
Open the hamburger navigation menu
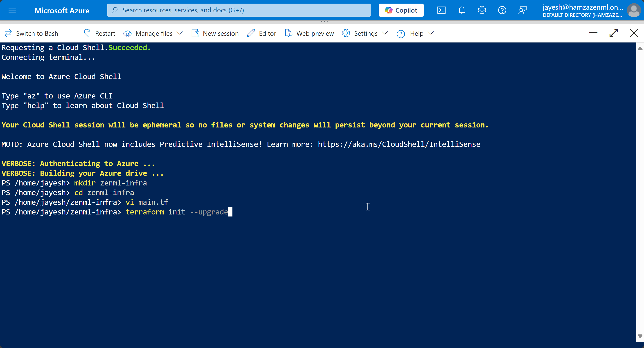point(12,10)
